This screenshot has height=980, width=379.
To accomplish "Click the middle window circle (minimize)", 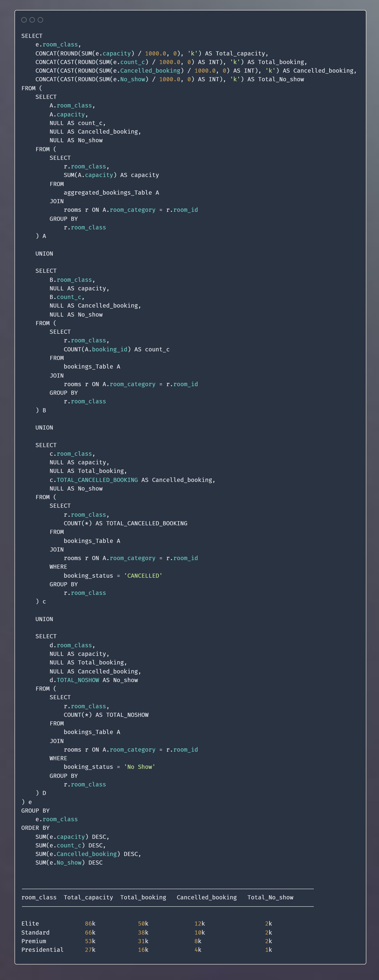I will click(x=32, y=20).
